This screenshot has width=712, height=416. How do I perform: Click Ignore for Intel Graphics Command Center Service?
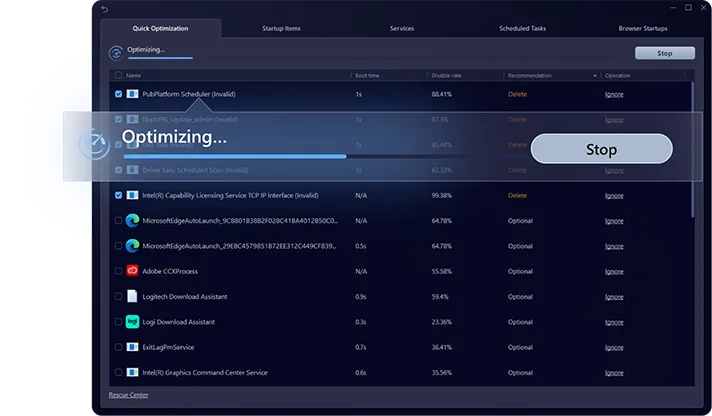[x=614, y=373]
